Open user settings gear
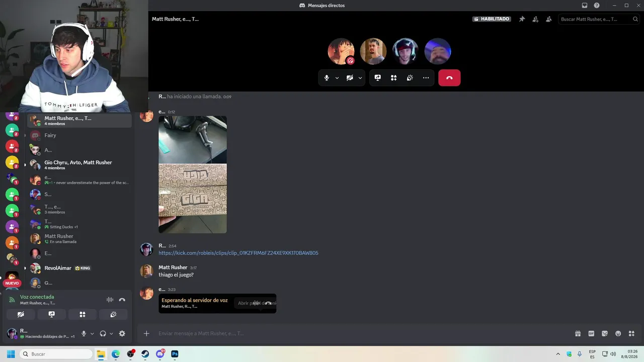Screen dimensions: 644x362 coord(122,333)
